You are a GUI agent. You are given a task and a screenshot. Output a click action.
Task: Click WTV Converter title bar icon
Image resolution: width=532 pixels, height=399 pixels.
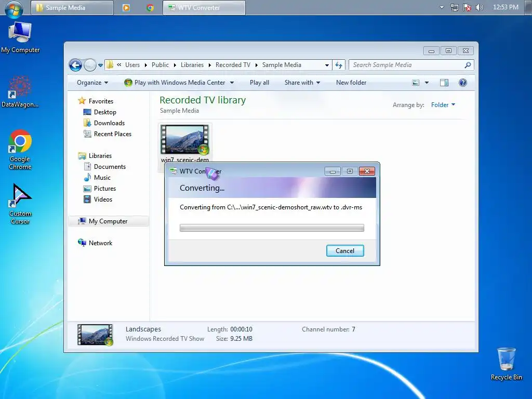pyautogui.click(x=174, y=171)
